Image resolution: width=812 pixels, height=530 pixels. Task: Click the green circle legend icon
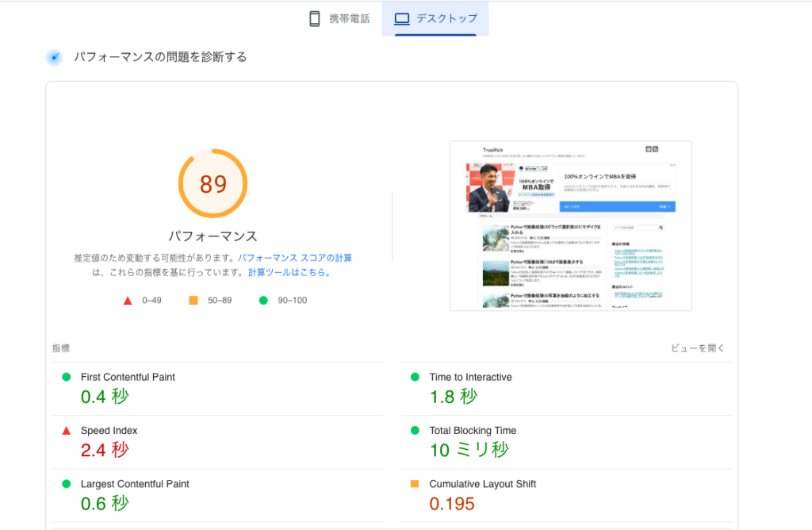point(262,300)
